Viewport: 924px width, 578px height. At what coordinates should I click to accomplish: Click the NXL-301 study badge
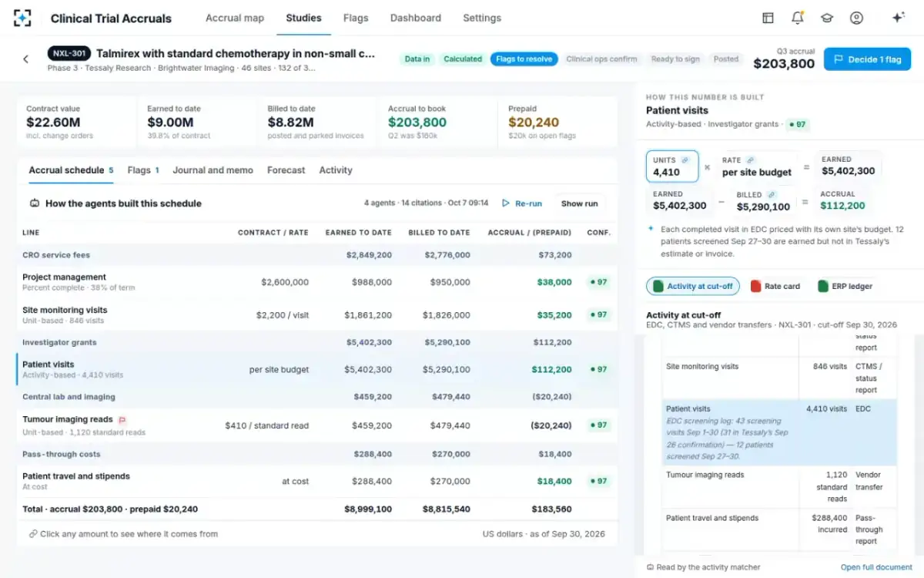point(69,54)
